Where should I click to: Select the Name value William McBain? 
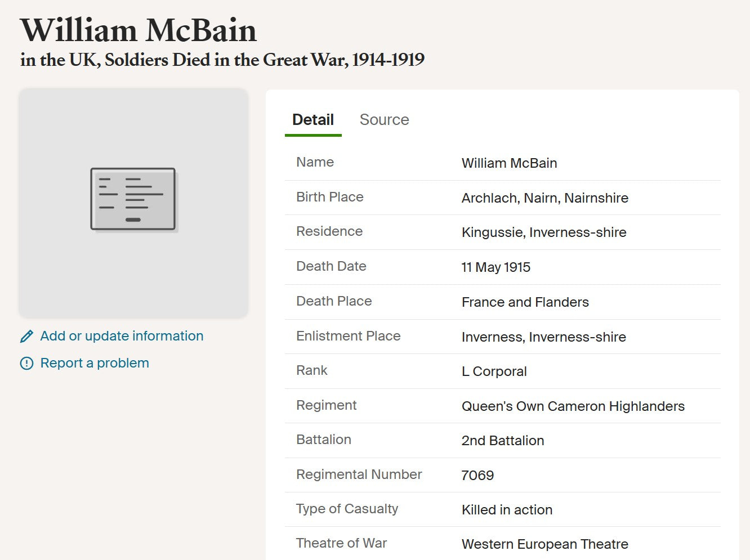pyautogui.click(x=509, y=163)
